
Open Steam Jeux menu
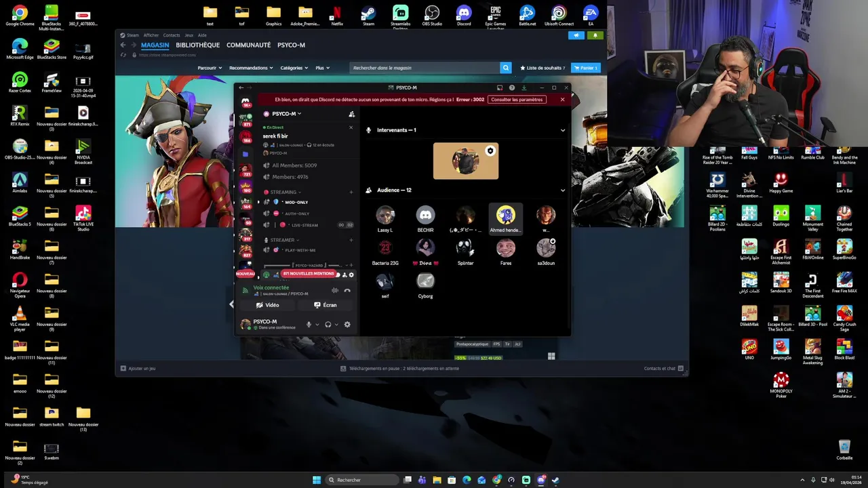(189, 35)
